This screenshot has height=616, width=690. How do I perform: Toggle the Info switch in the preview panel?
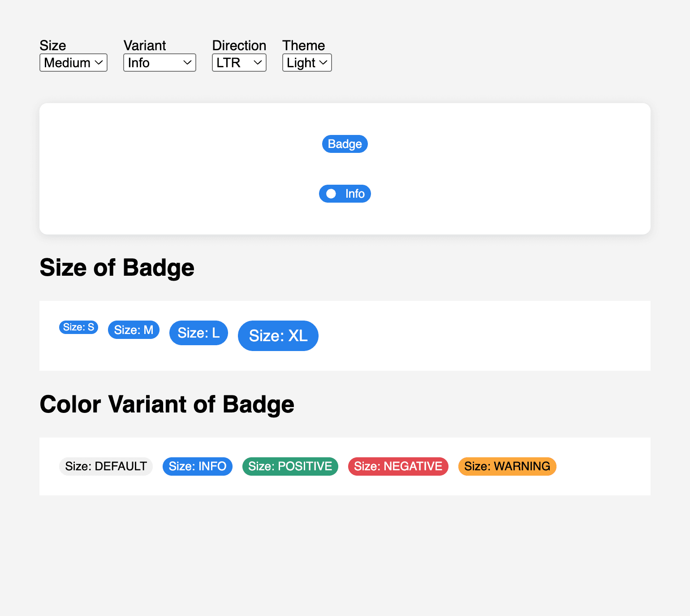pyautogui.click(x=345, y=194)
